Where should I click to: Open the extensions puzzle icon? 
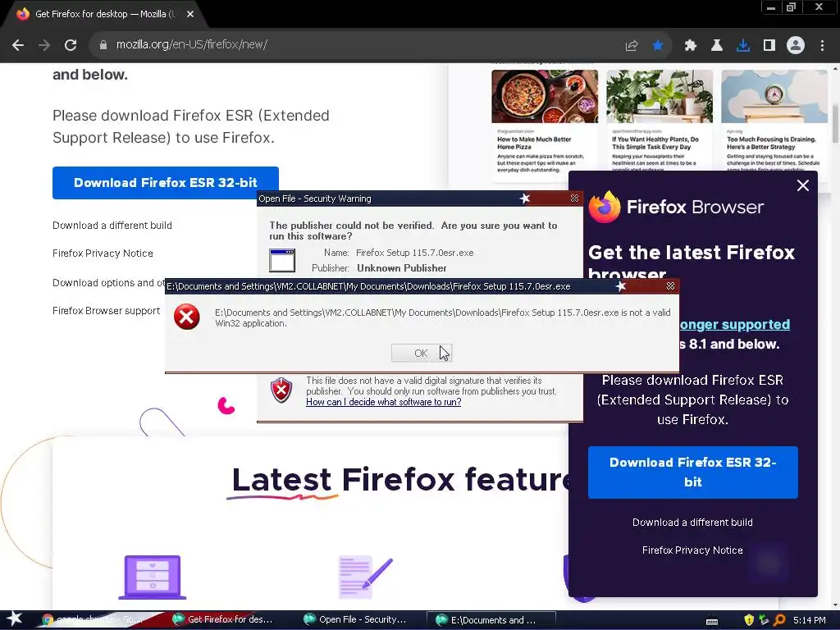[x=690, y=46]
